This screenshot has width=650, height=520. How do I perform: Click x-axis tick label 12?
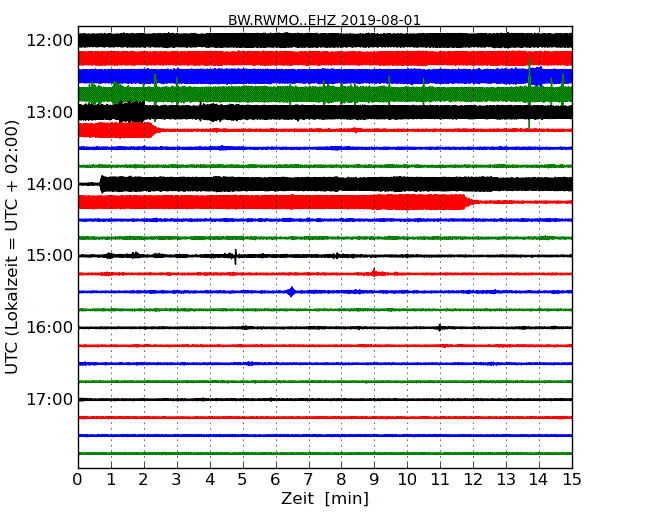click(x=473, y=479)
